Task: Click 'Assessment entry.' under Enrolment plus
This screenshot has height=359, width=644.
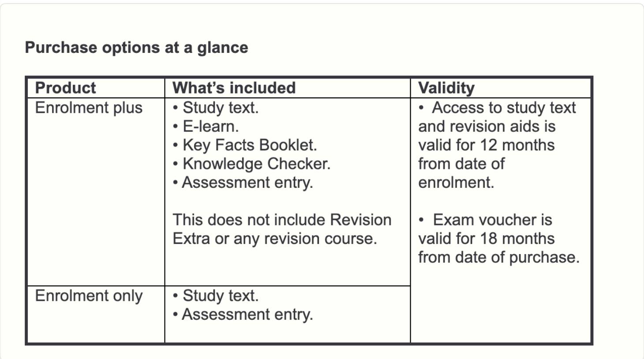Action: pos(243,183)
